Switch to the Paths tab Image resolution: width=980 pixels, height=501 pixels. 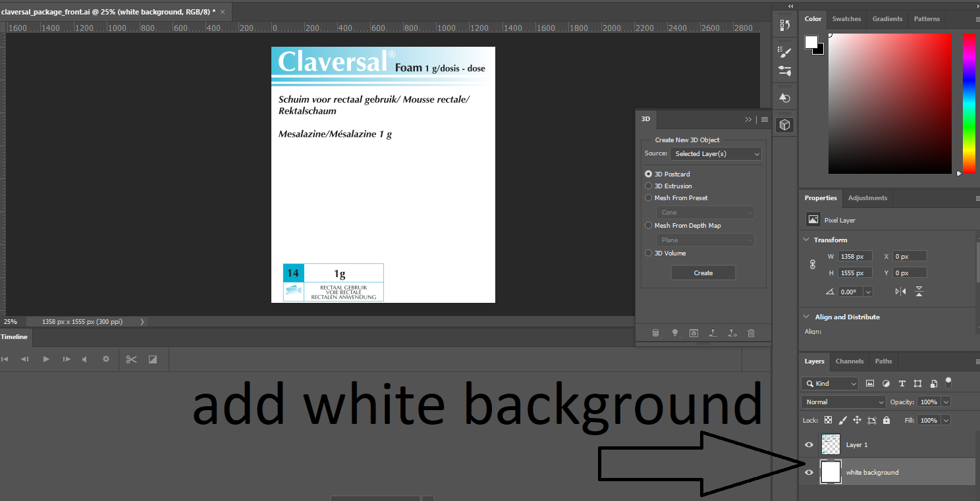coord(884,361)
